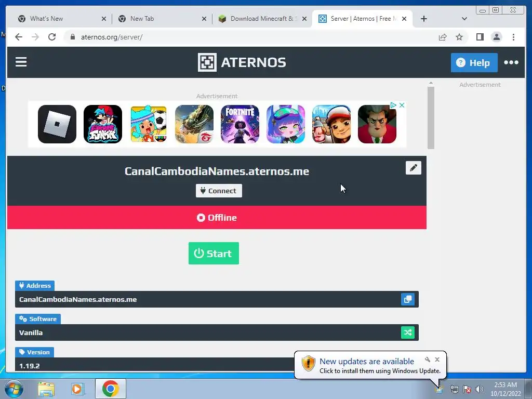532x399 pixels.
Task: Click the site lock icon
Action: click(x=72, y=37)
